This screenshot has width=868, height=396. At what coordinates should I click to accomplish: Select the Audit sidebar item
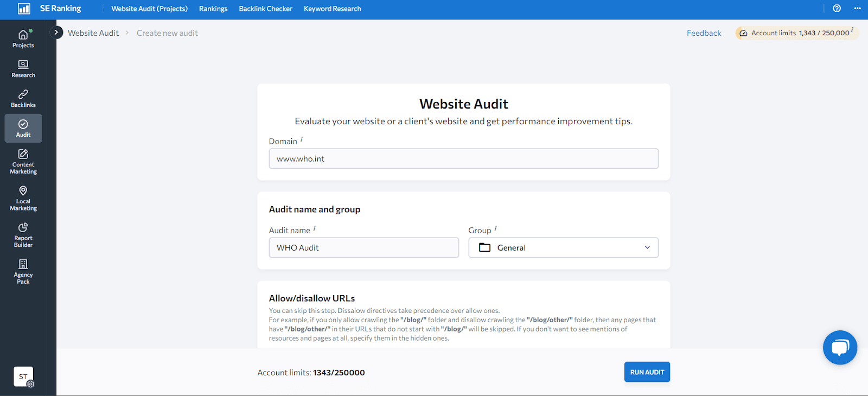click(x=23, y=129)
